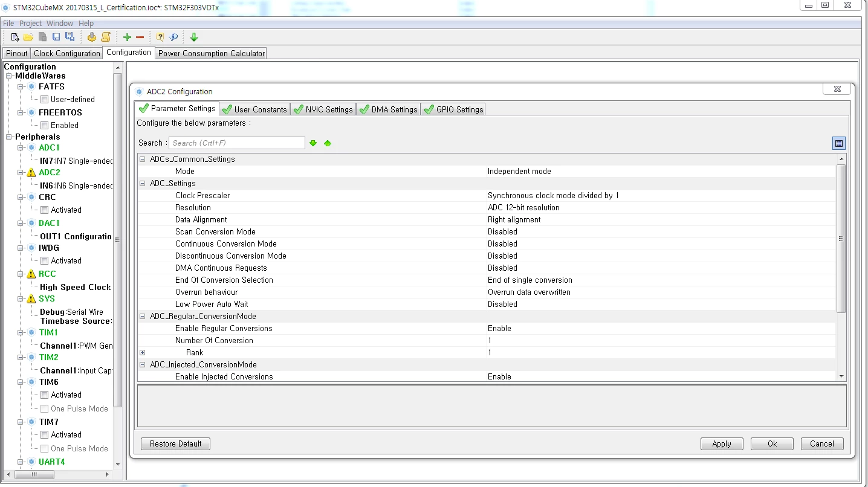
Task: Click the SYS yellow warning icon
Action: coord(31,299)
